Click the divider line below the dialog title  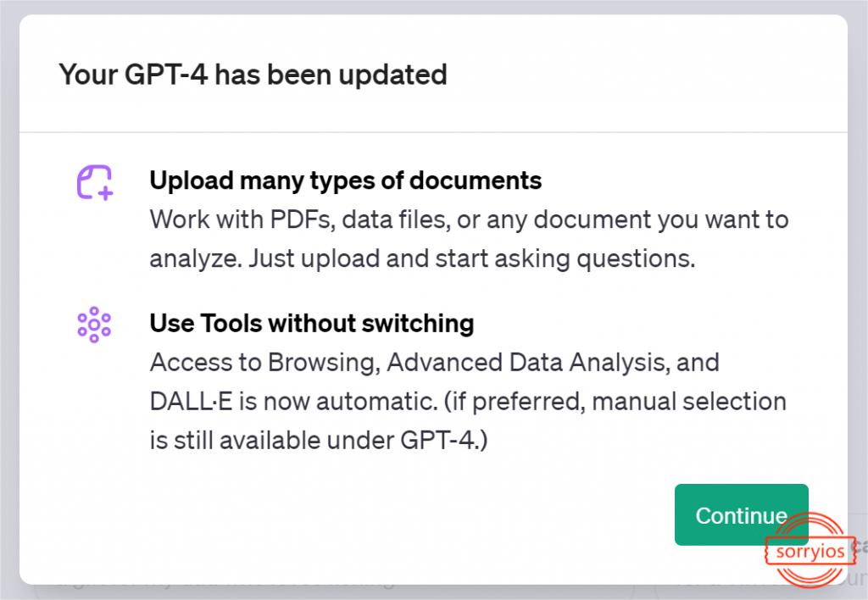click(433, 132)
